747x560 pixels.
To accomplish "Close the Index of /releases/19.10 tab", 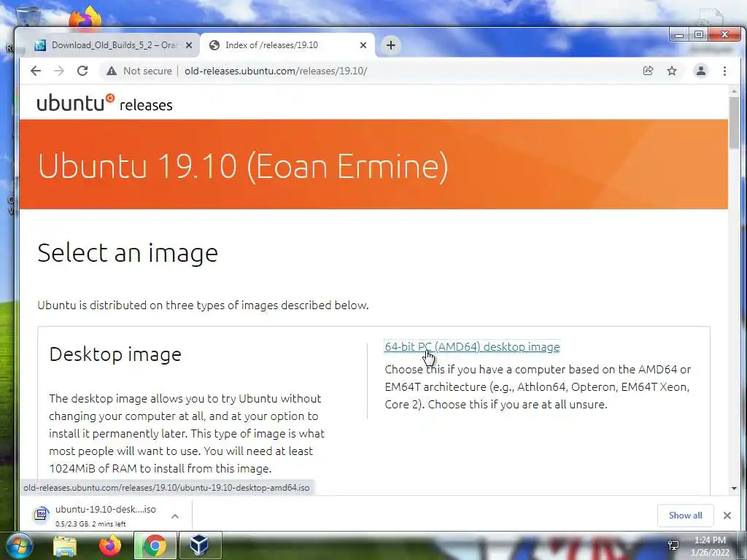I will pos(363,45).
